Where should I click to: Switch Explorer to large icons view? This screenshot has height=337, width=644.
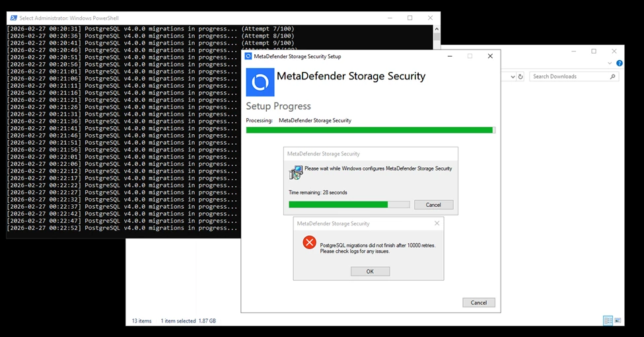tap(618, 320)
